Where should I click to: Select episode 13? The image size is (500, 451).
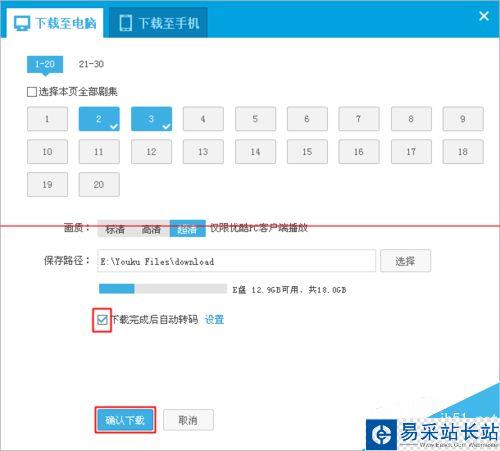coord(203,152)
